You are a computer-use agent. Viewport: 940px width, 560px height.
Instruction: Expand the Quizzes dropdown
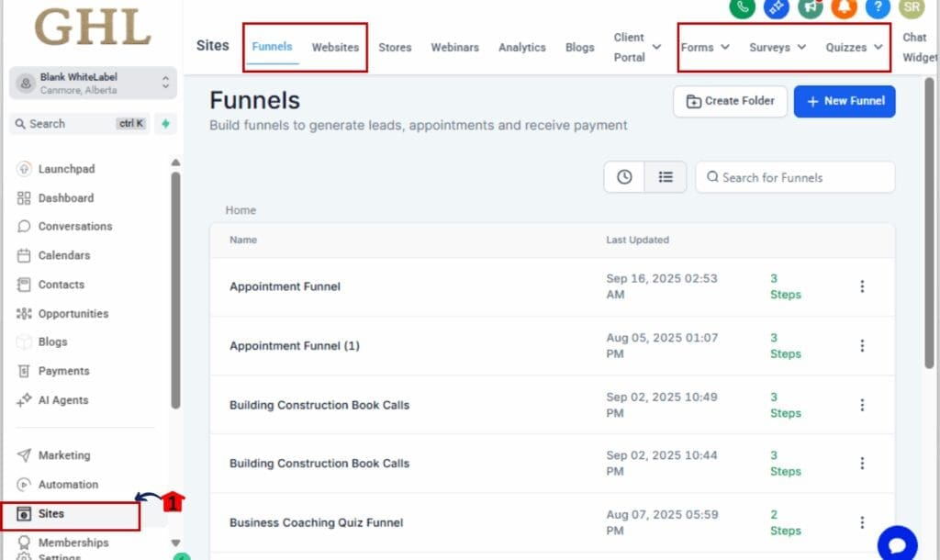[854, 48]
